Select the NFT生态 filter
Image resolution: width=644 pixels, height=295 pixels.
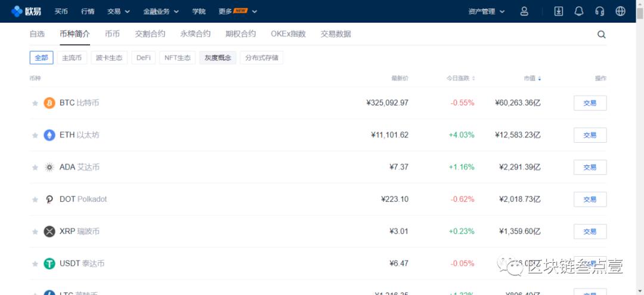178,57
